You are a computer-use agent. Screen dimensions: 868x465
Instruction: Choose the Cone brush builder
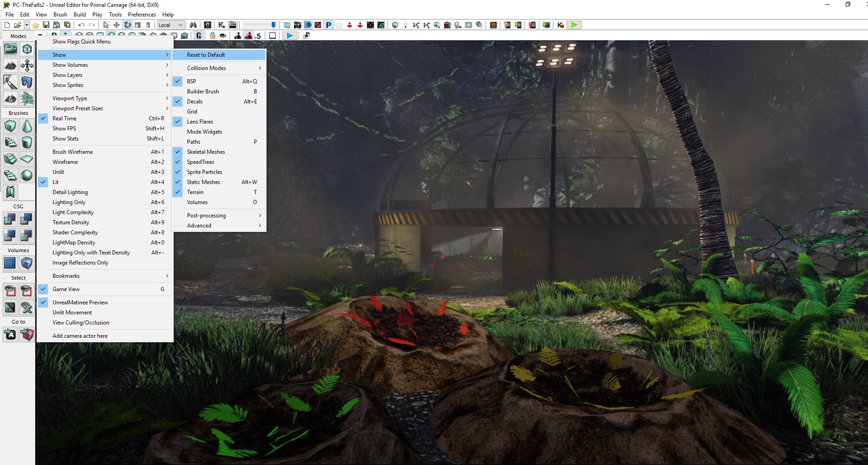pyautogui.click(x=27, y=126)
